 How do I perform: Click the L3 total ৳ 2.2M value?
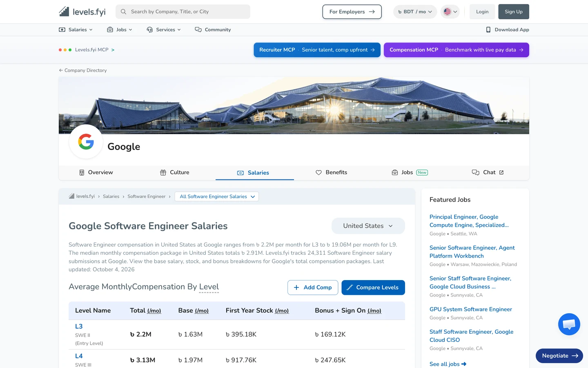[140, 334]
